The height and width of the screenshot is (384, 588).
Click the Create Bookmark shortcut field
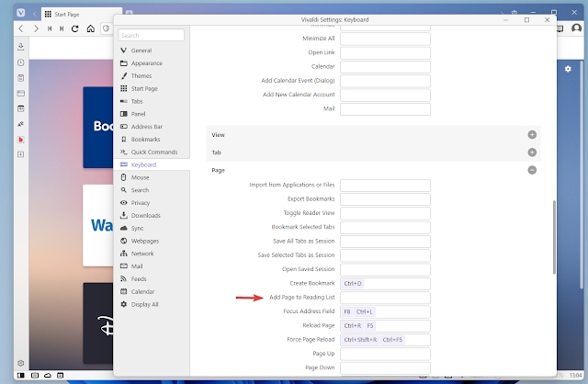pyautogui.click(x=385, y=284)
